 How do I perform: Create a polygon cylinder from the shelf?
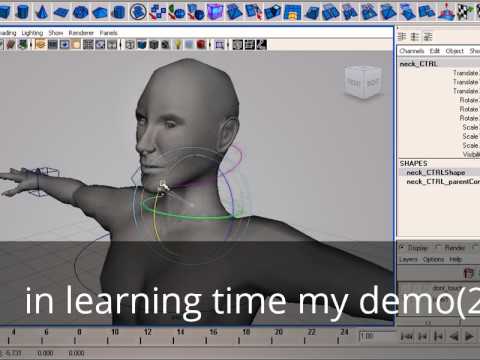(x=22, y=12)
